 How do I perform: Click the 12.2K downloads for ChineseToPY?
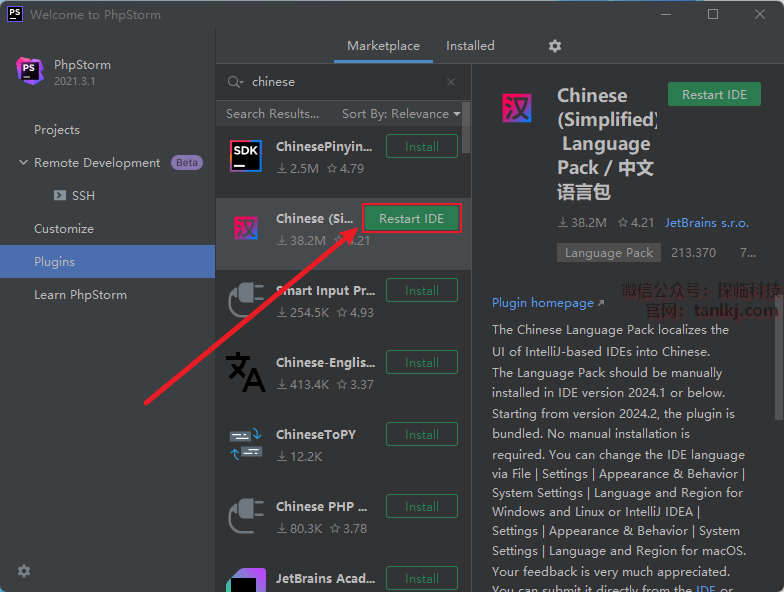pos(300,457)
